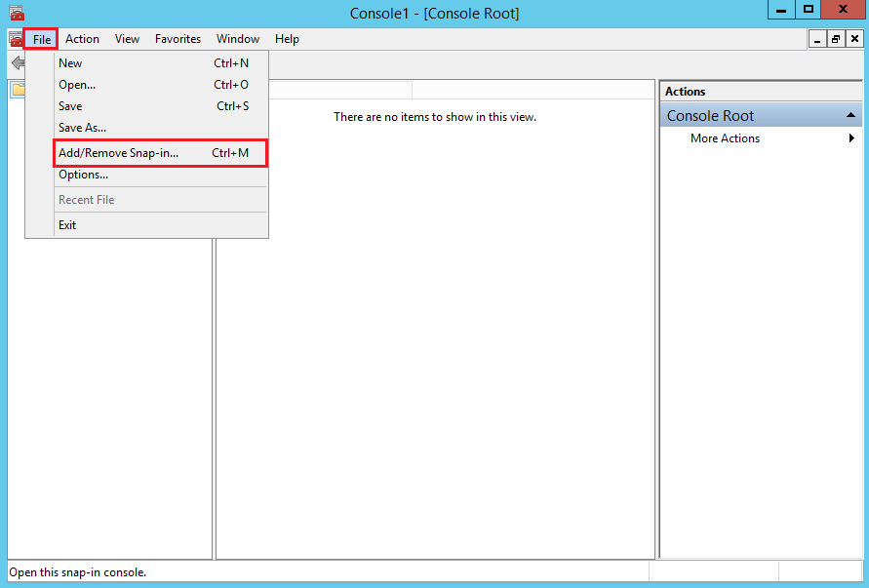Open the Favorites menu

click(x=178, y=39)
